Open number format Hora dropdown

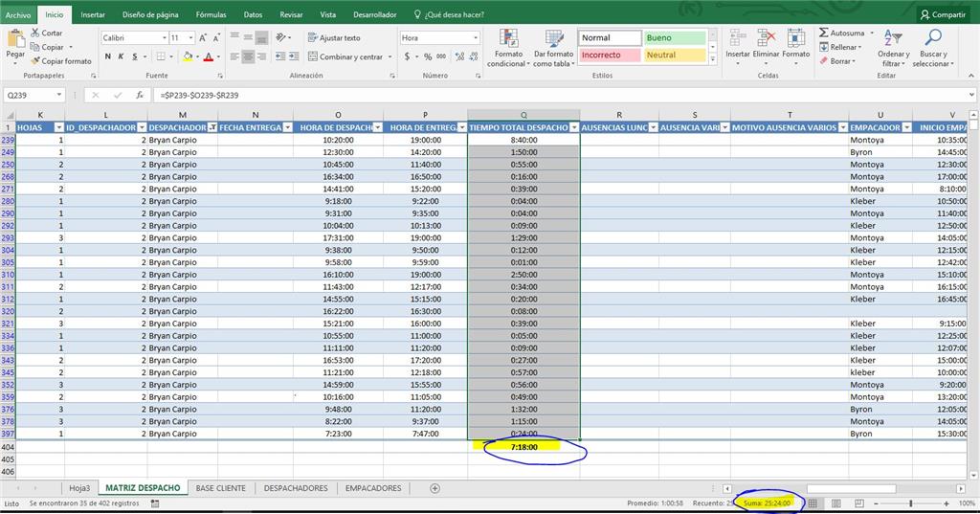coord(476,38)
